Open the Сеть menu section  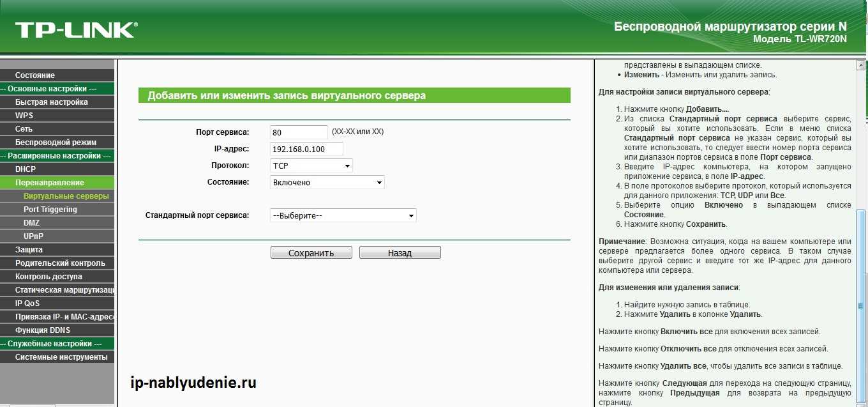24,129
